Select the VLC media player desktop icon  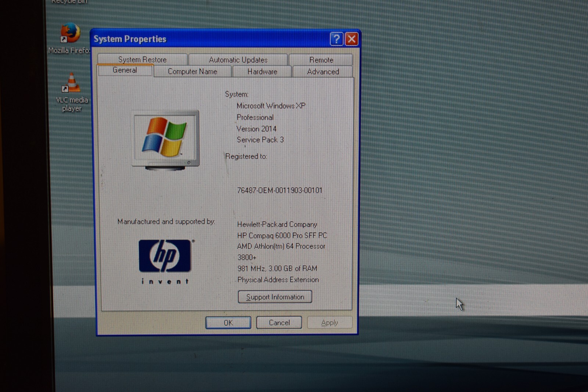(x=72, y=92)
